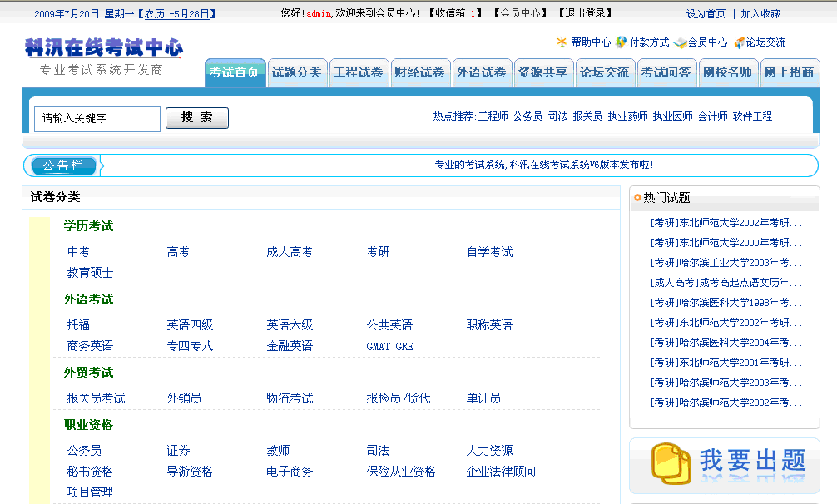Click the orange bullet beside 热门试题

[x=637, y=198]
